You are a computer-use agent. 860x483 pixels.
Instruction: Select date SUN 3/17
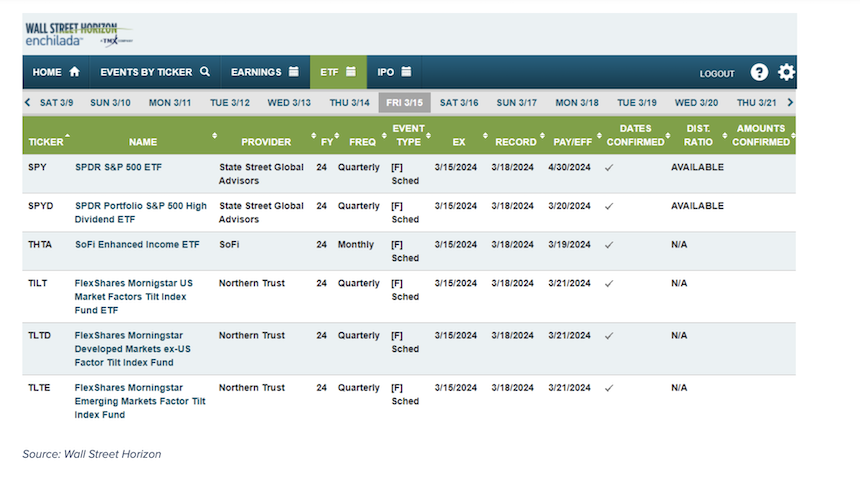pyautogui.click(x=517, y=103)
